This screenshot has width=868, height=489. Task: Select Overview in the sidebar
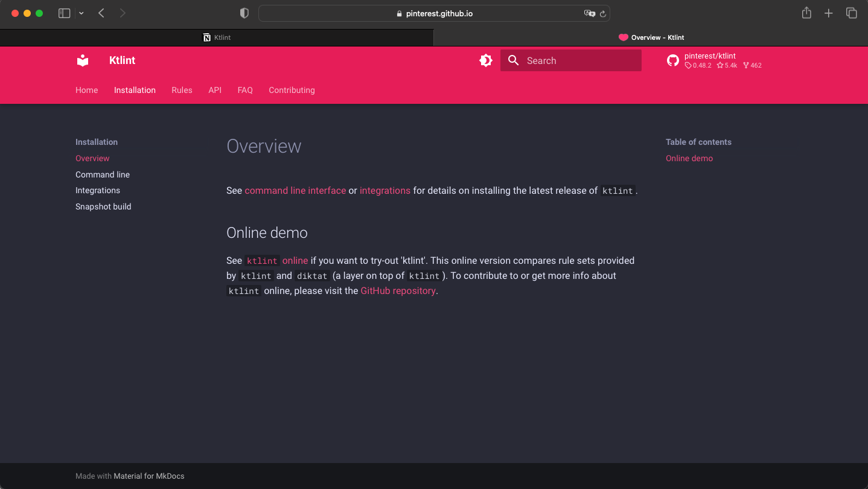tap(92, 158)
